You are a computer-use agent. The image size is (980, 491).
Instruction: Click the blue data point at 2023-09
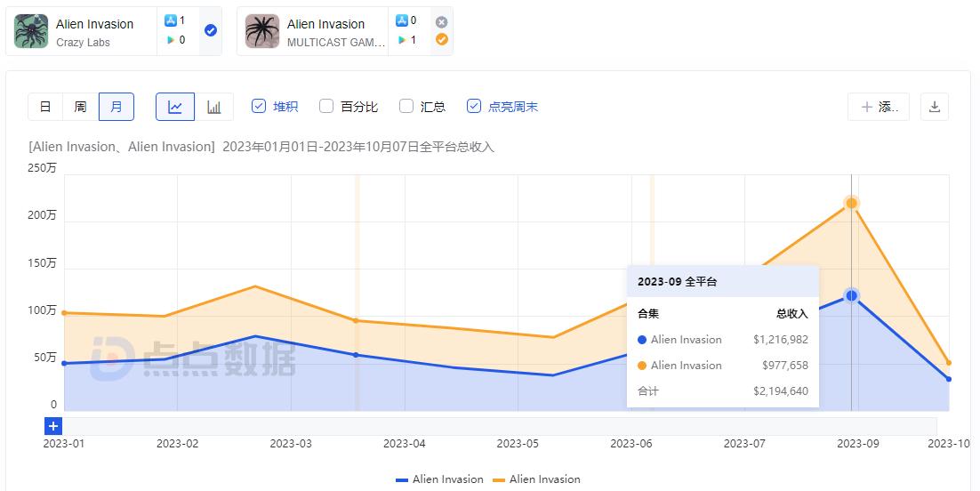pos(851,295)
